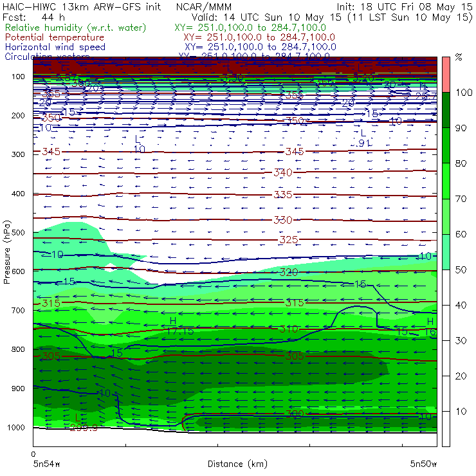This screenshot has height=476, width=476.
Task: Click the title 'HAIC-HIWC 13km ARW-GFS init'
Action: pos(82,6)
